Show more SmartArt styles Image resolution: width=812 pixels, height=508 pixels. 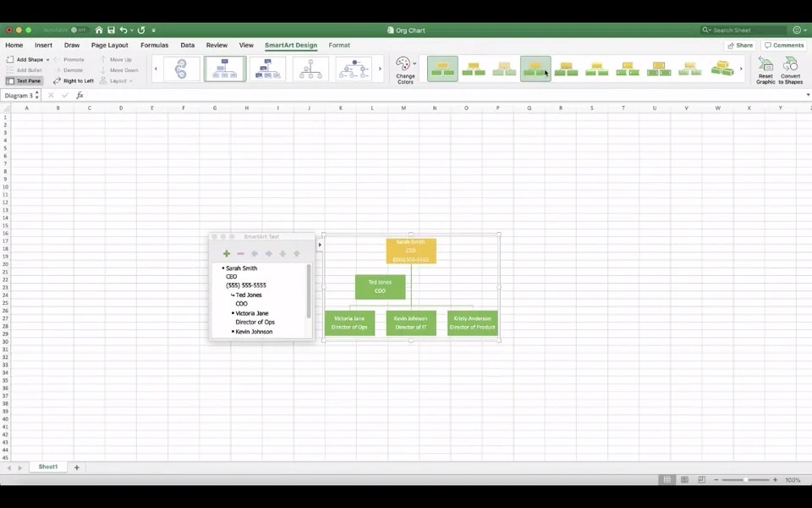click(741, 69)
